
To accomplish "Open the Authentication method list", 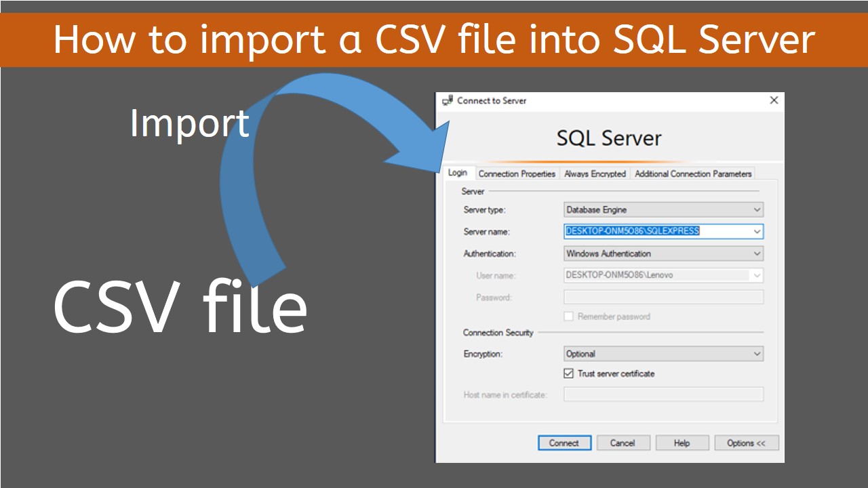I will (x=663, y=253).
